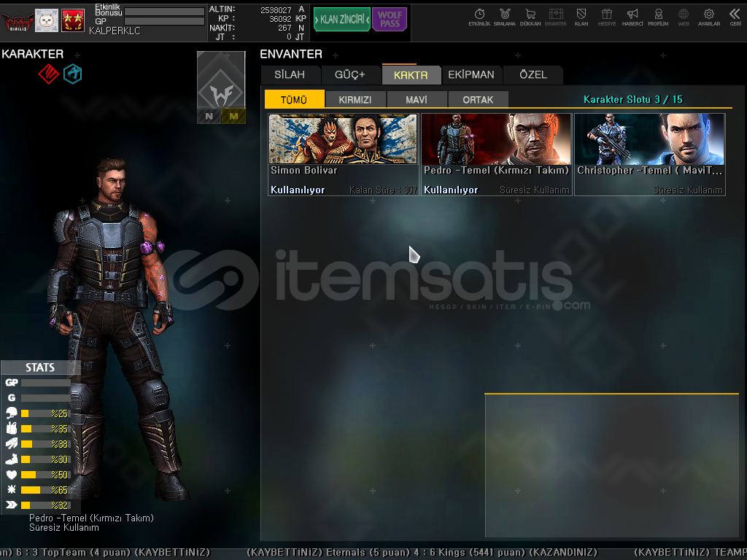Click the GP stat bar
The height and width of the screenshot is (560, 747).
46,382
